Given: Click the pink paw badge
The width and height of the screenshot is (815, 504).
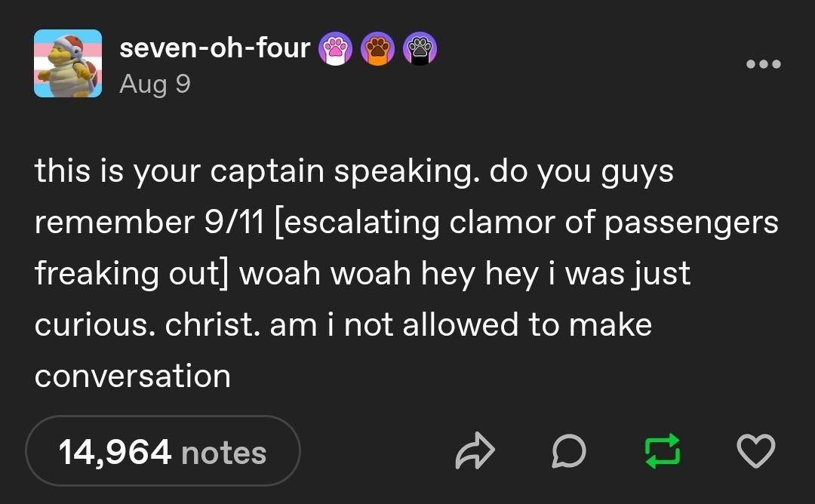Looking at the screenshot, I should [336, 49].
